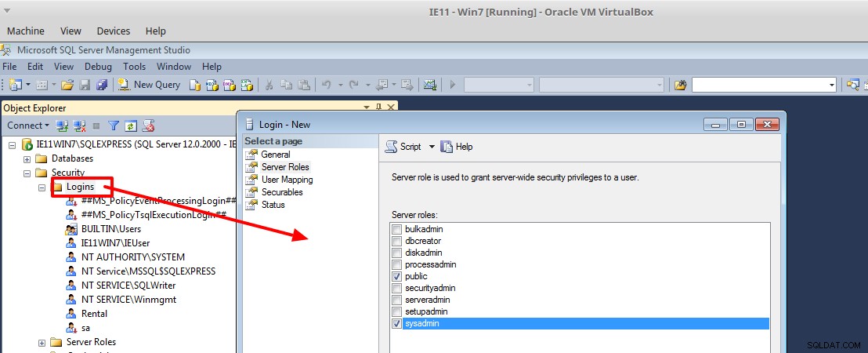Image resolution: width=868 pixels, height=353 pixels.
Task: Click the Database Engine Query icon
Action: click(195, 85)
